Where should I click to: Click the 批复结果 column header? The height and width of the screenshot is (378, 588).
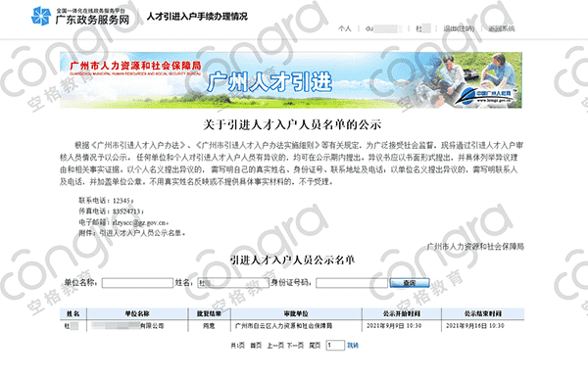point(209,313)
